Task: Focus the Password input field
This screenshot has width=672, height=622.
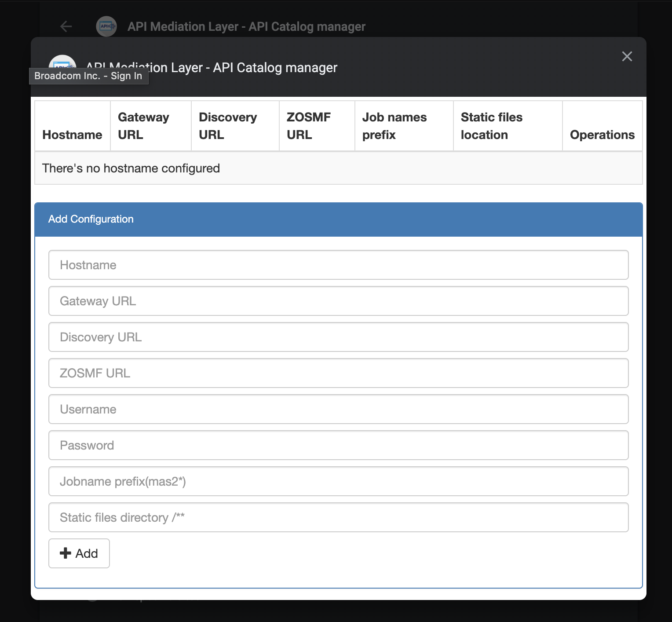Action: [x=338, y=445]
